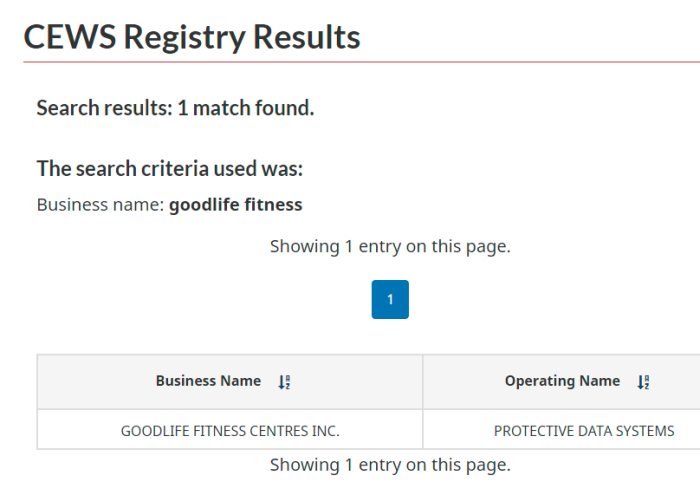
Task: Click 'Showing 1 entry' text below the table
Action: (x=390, y=465)
